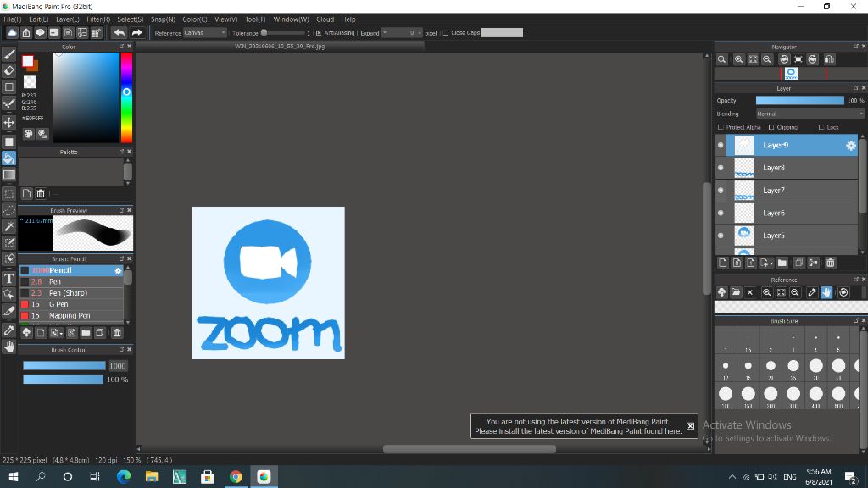Adjust Tolerance slider
Image resolution: width=868 pixels, height=488 pixels.
(x=284, y=33)
